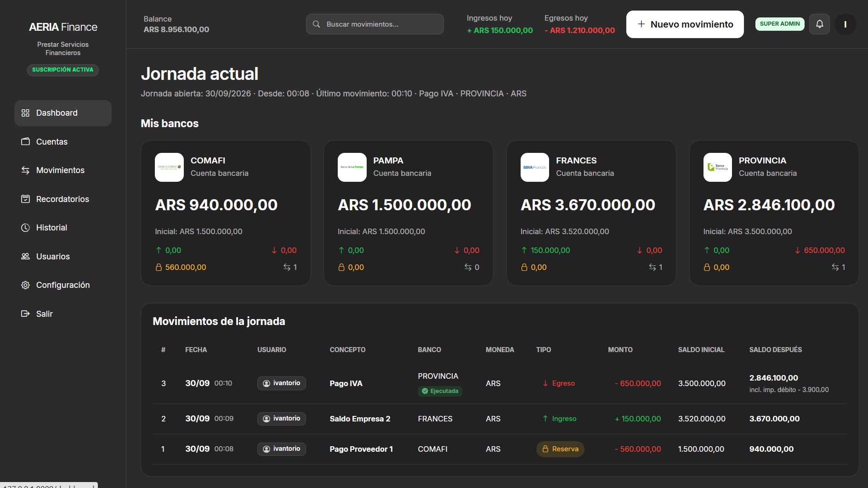Screen dimensions: 868x488
Task: Click the Saldo Empresa 2 concept cell
Action: point(360,419)
